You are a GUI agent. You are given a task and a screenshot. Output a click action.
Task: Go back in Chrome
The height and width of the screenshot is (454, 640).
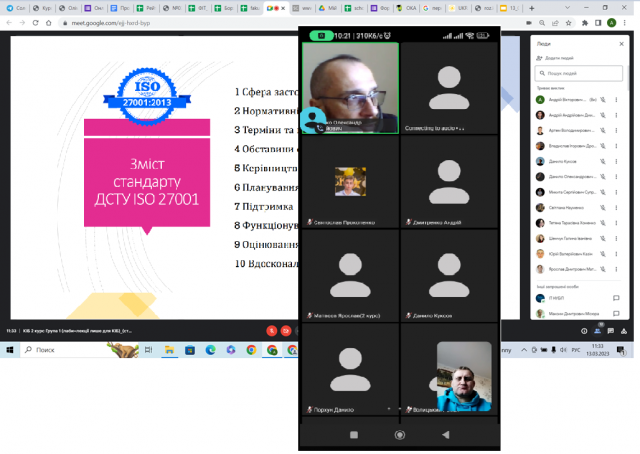click(9, 23)
